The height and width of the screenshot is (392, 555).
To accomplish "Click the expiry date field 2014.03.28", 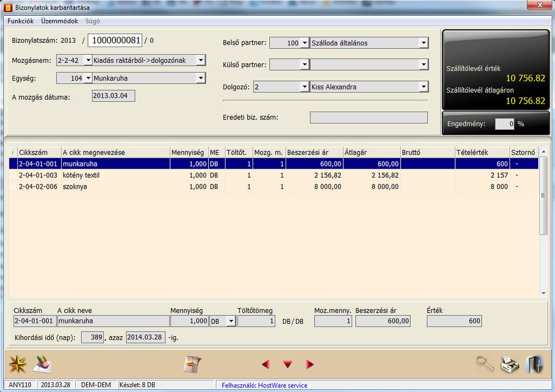I will pyautogui.click(x=145, y=337).
